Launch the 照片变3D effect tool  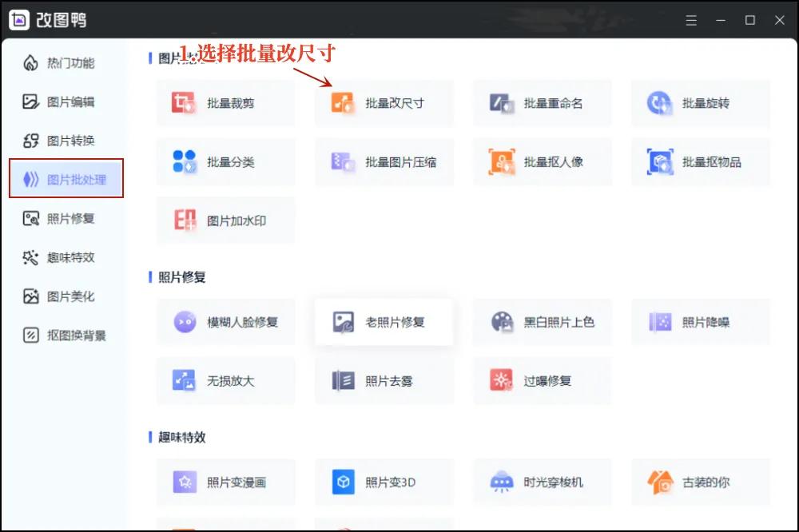[384, 482]
